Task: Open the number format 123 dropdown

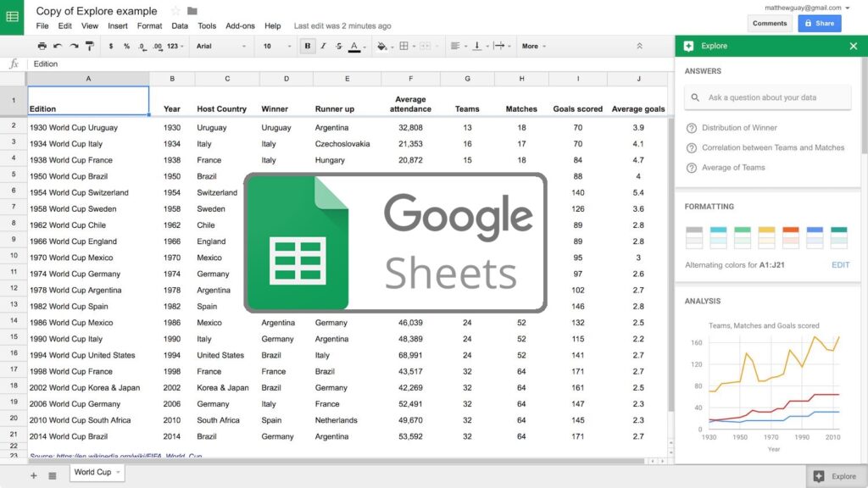Action: click(x=176, y=46)
